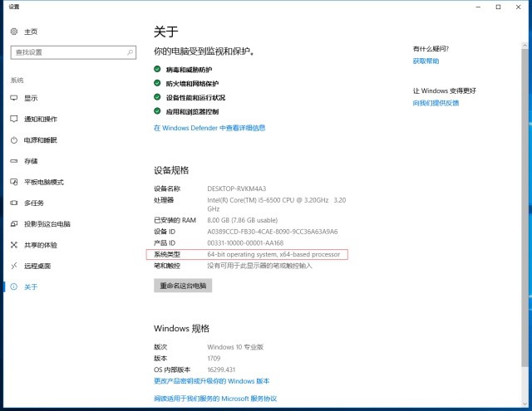Open 多任务 settings page
Viewport: 532px width, 411px height.
pos(34,203)
